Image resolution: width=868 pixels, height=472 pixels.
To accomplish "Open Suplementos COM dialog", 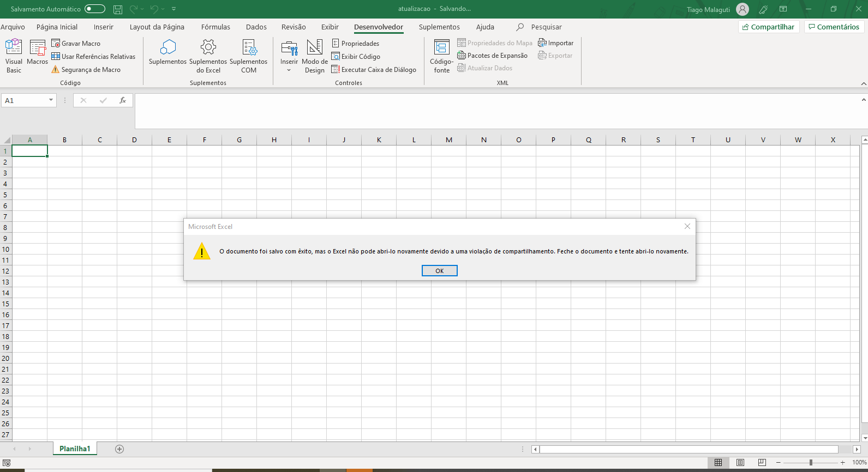I will pos(248,56).
